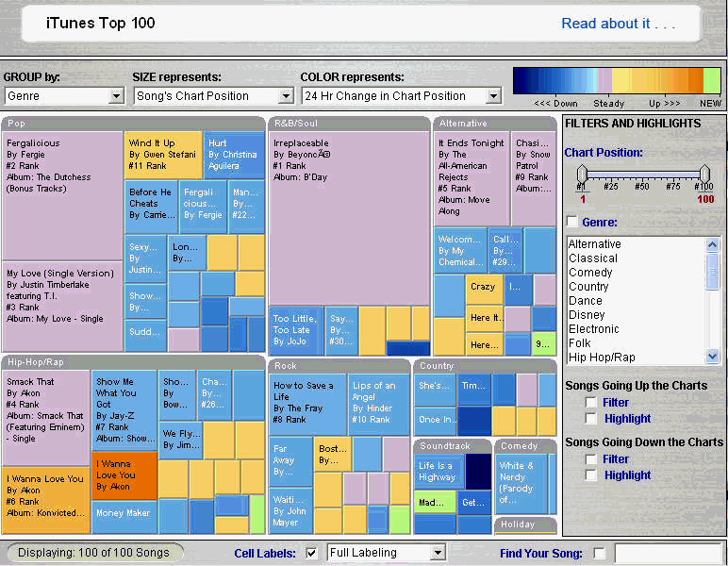Screen dimensions: 728x566
Task: Open the Read about it link
Action: (618, 24)
